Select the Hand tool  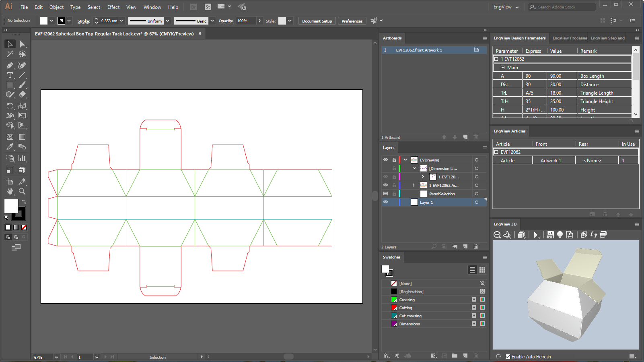pos(10,192)
